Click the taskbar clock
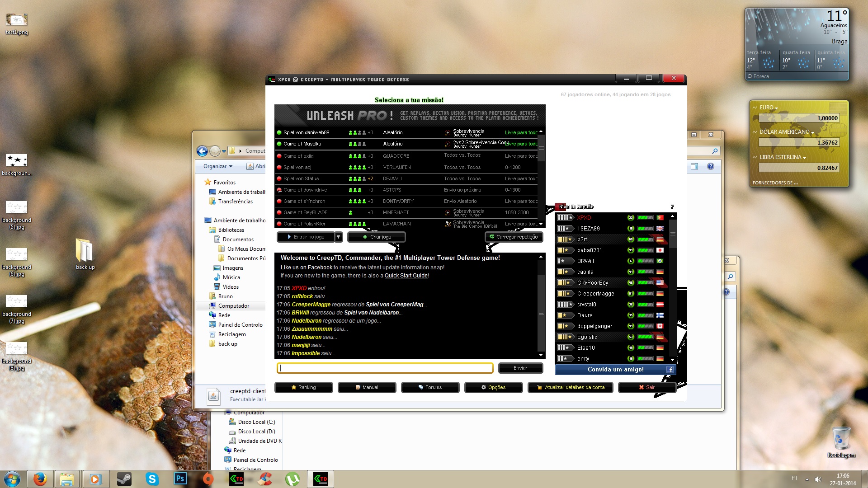The width and height of the screenshot is (868, 488). (843, 479)
